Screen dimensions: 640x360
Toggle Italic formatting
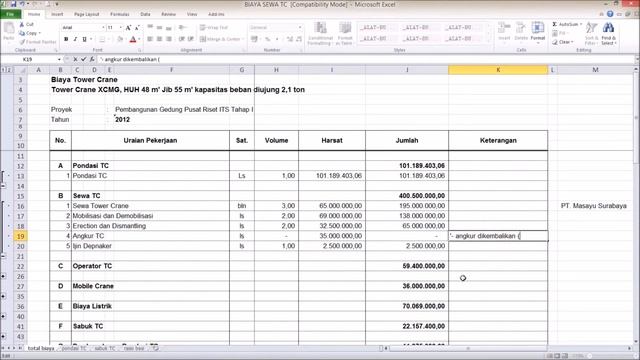(x=75, y=39)
